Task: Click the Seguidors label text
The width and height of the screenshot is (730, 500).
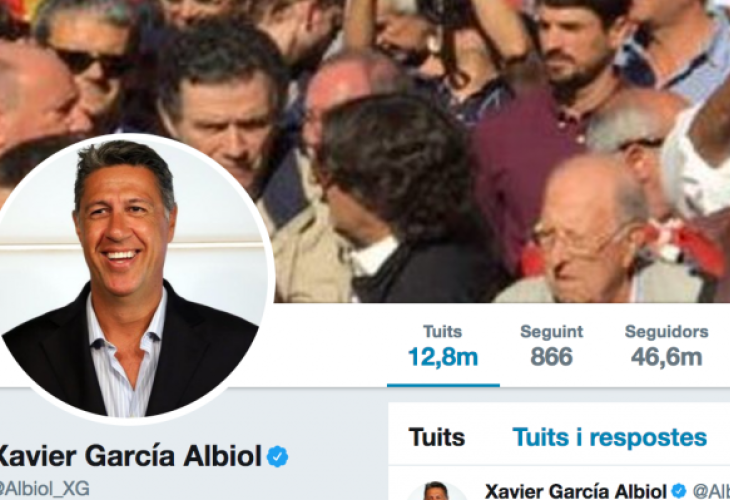Action: pos(667,331)
